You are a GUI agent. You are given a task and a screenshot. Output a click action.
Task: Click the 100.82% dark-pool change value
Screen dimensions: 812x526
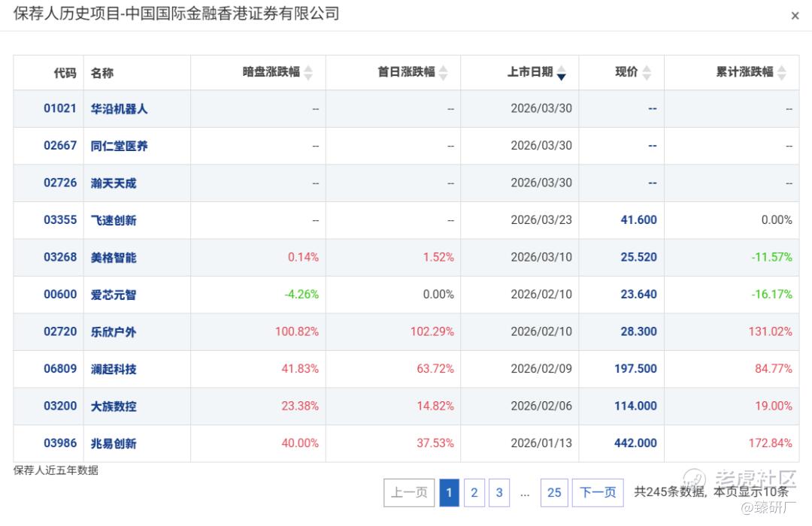297,332
